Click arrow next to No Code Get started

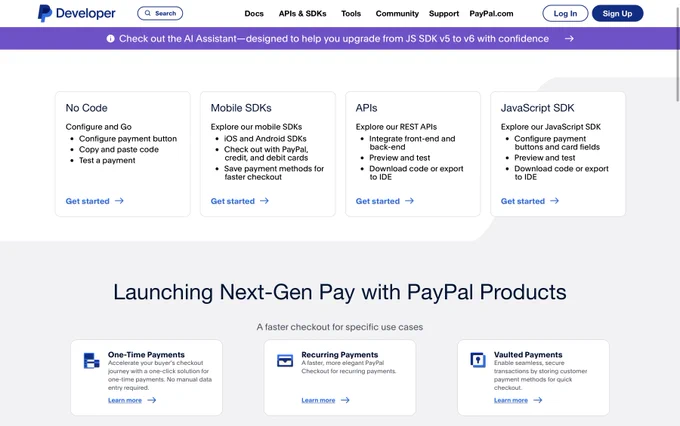pos(119,201)
